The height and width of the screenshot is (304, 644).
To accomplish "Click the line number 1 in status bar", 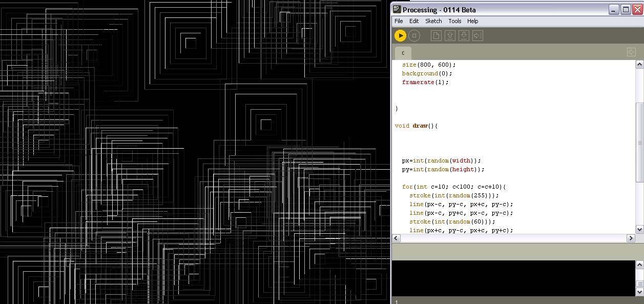I will (396, 302).
